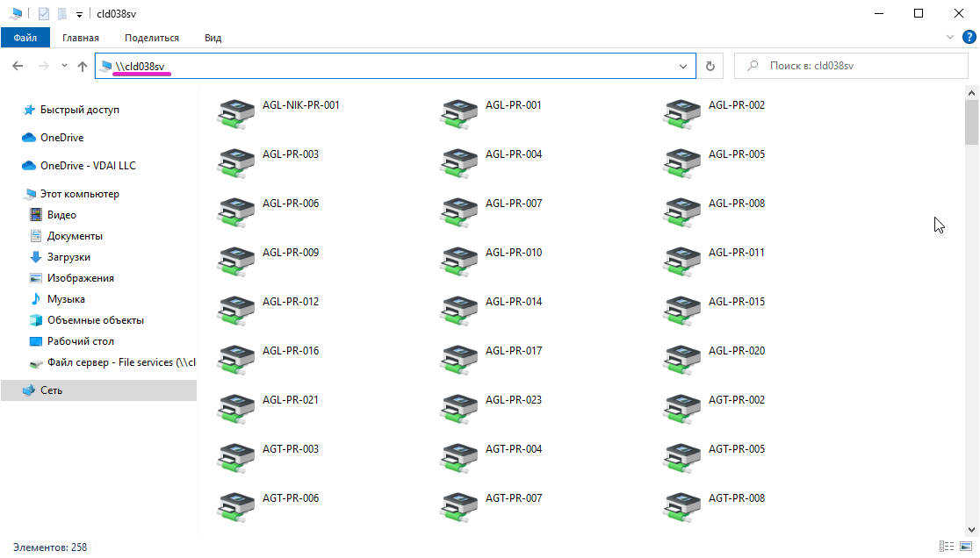Expand the address bar history dropdown
Viewport: 980px width, 558px height.
pos(683,66)
